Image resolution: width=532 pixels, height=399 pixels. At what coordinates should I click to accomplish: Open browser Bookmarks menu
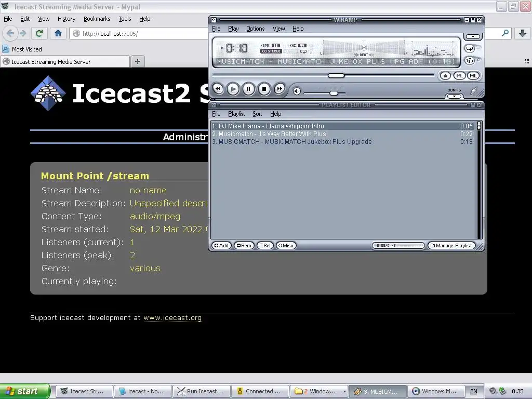(x=97, y=19)
